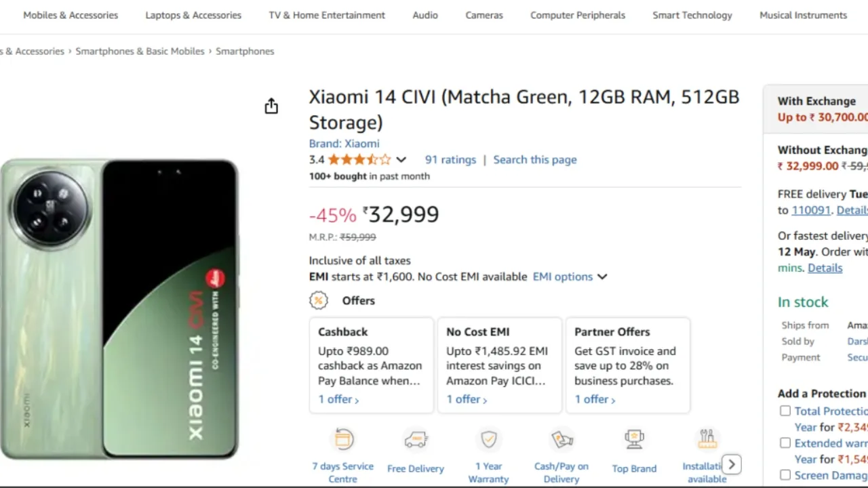Open the 91 ratings link
868x488 pixels.
pyautogui.click(x=450, y=160)
